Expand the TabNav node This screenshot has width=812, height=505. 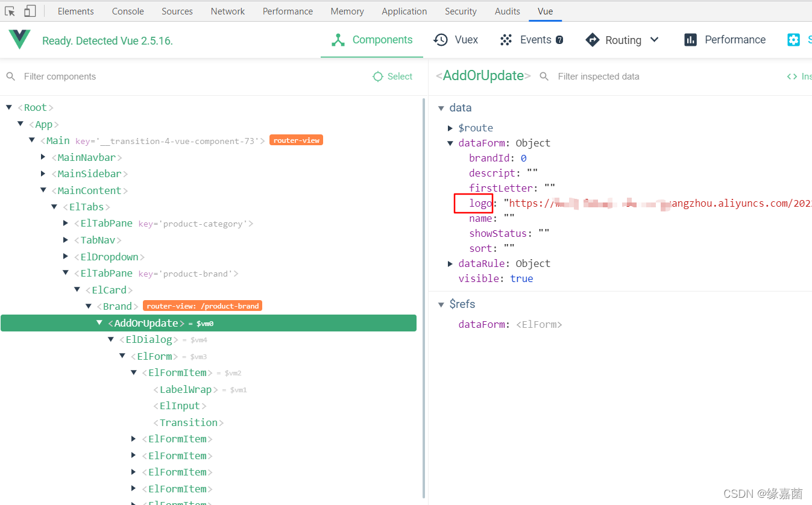tap(66, 240)
